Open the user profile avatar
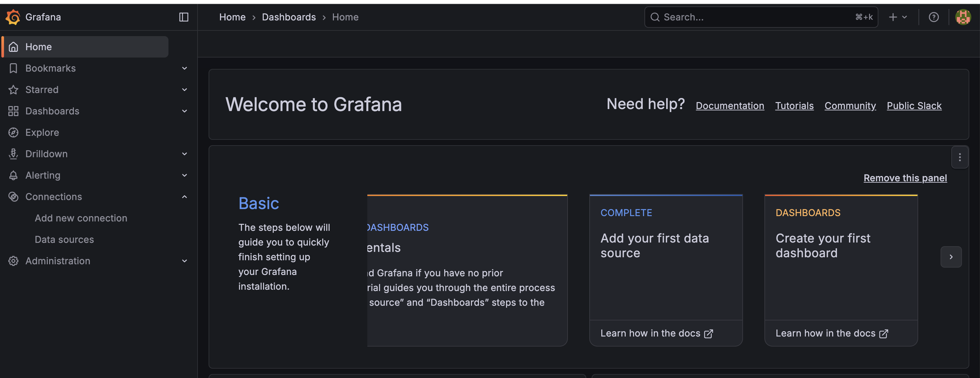The image size is (980, 378). 963,17
